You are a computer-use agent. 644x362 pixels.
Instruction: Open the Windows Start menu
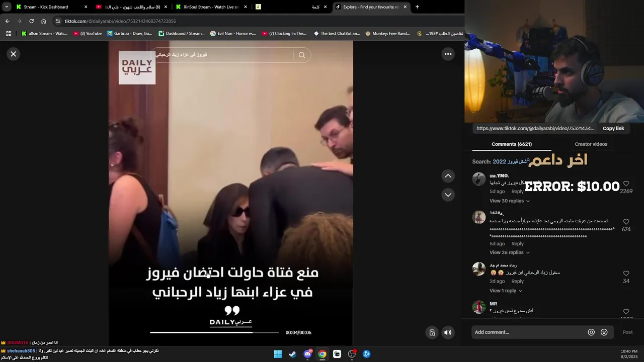tap(278, 354)
